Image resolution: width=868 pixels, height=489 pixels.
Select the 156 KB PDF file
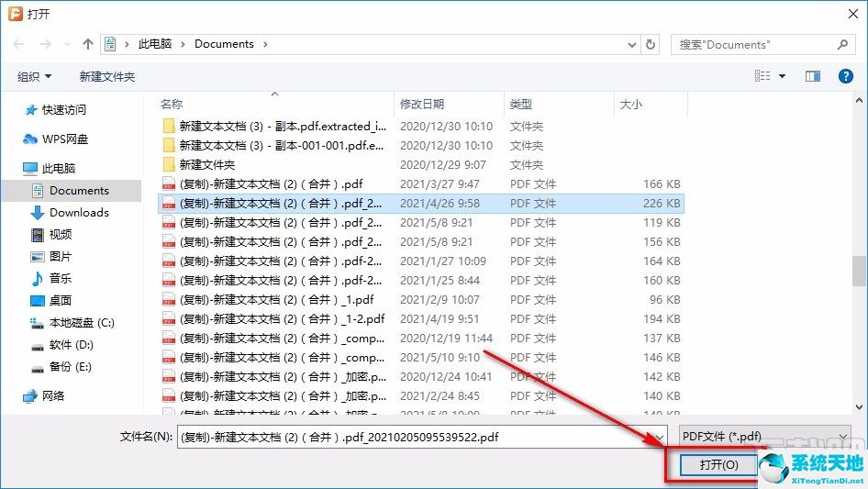(x=421, y=242)
